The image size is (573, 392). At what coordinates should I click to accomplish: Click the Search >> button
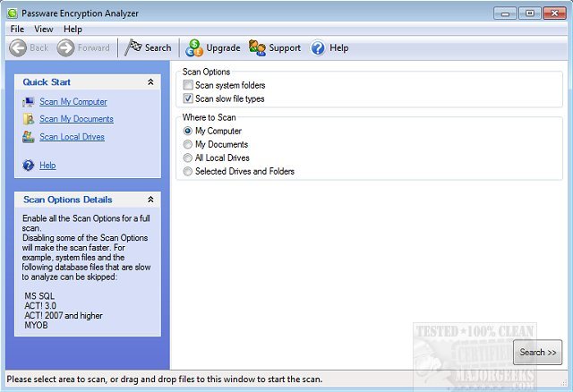[x=537, y=353]
